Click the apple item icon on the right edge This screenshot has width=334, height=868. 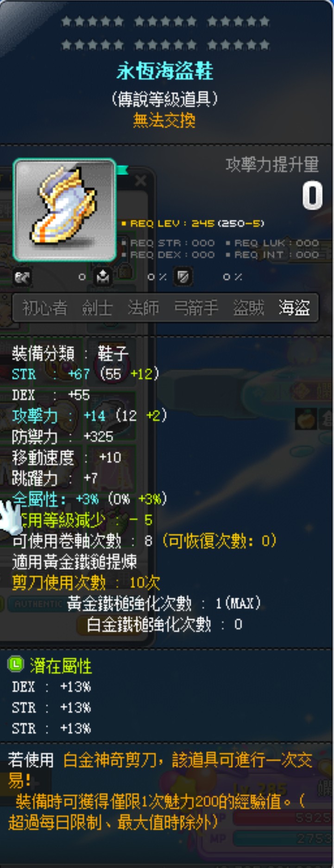coord(305,419)
